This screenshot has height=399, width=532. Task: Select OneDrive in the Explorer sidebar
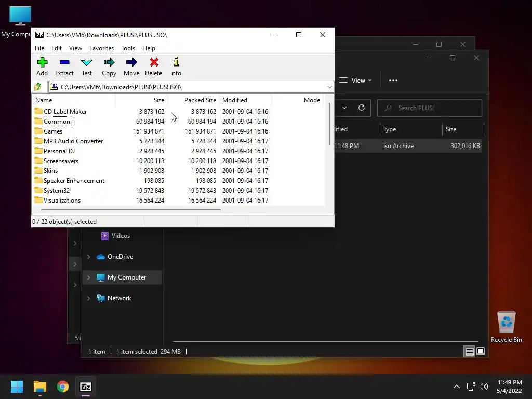(120, 257)
